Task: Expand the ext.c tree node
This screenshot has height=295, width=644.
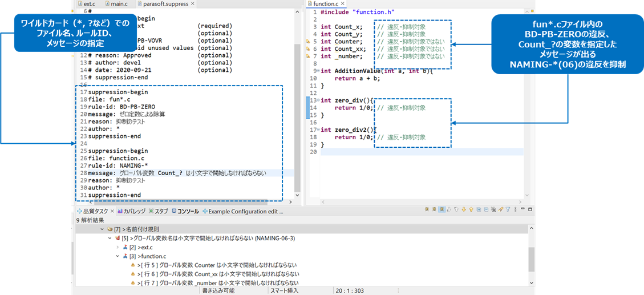Action: [x=118, y=247]
